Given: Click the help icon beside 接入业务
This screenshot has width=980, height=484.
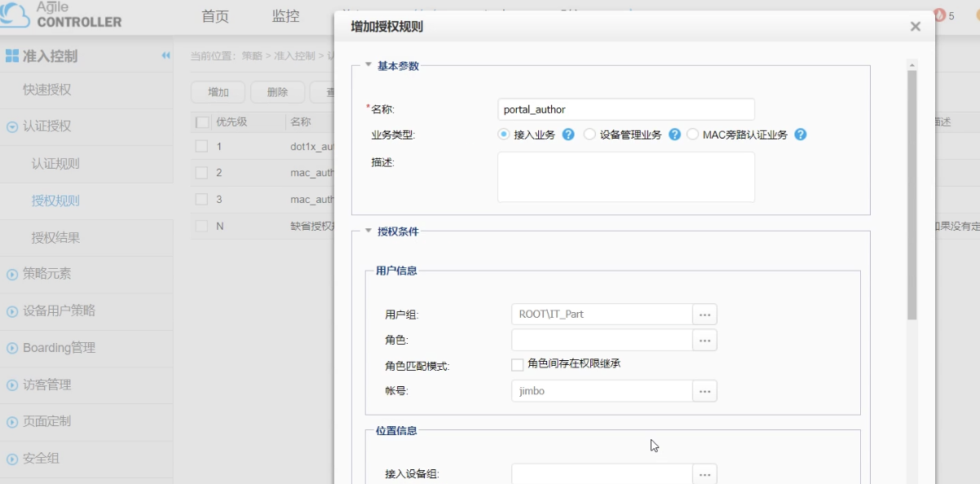Looking at the screenshot, I should 568,134.
